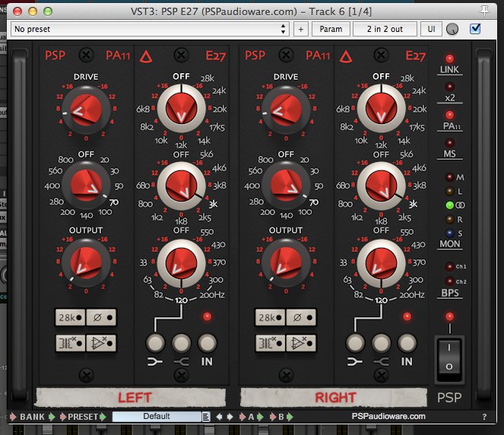The image size is (504, 435).
Task: Uncheck the plugin bypass checkbox in header
Action: [x=476, y=29]
